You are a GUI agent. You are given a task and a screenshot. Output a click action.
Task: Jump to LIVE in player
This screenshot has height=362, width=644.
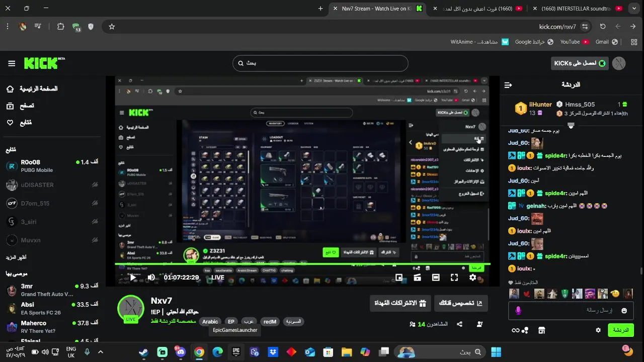click(x=218, y=277)
